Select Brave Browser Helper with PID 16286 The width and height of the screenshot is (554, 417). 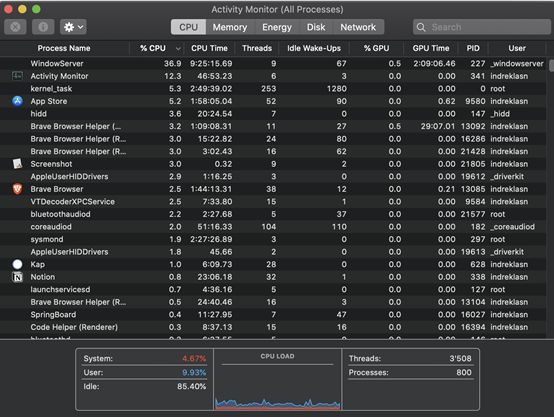(273, 139)
